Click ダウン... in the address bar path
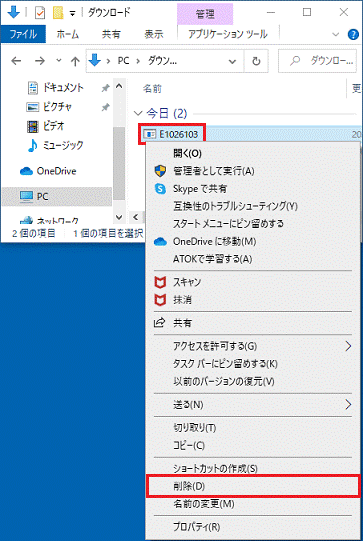363x541 pixels. coord(162,61)
